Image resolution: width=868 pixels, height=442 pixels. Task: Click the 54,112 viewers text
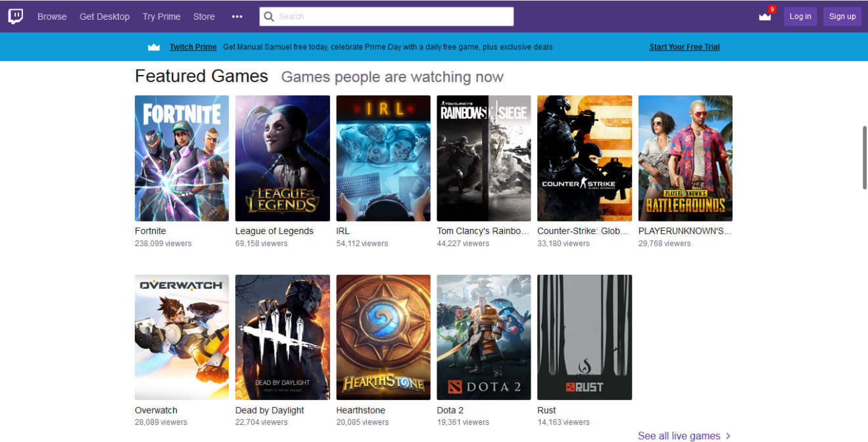362,243
